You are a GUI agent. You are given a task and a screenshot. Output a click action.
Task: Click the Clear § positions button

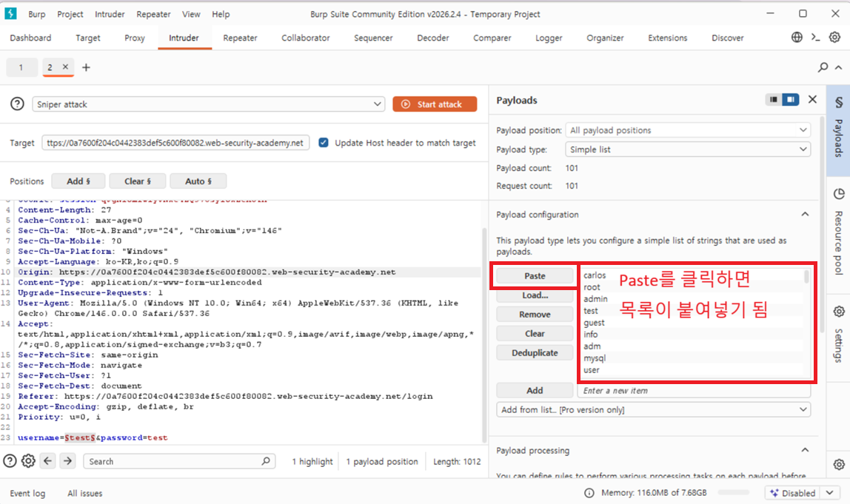(x=138, y=181)
